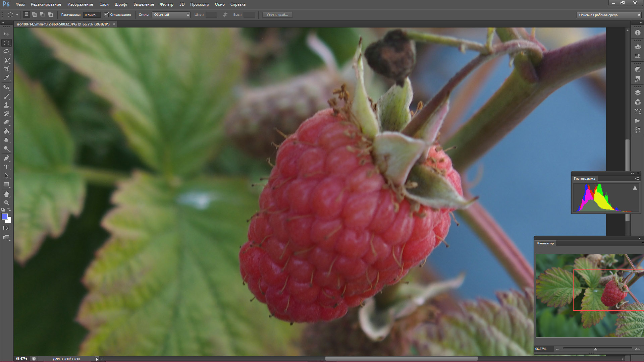
Task: Select the Lasso tool
Action: pyautogui.click(x=6, y=52)
